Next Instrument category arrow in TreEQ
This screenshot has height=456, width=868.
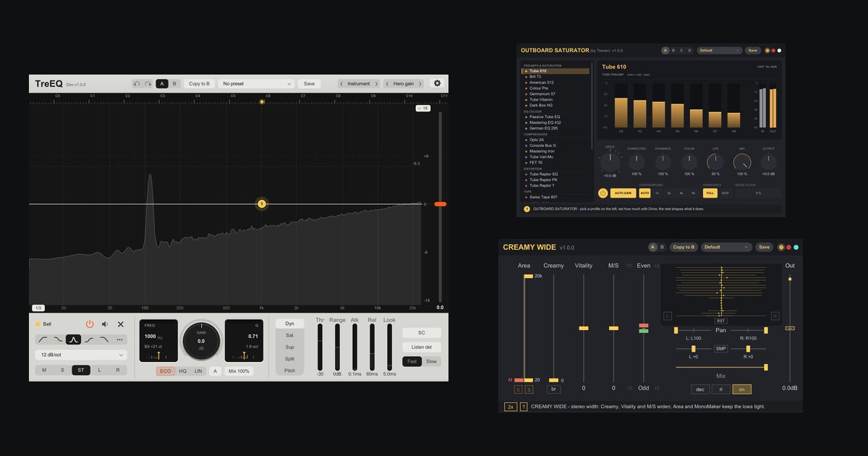coord(375,84)
